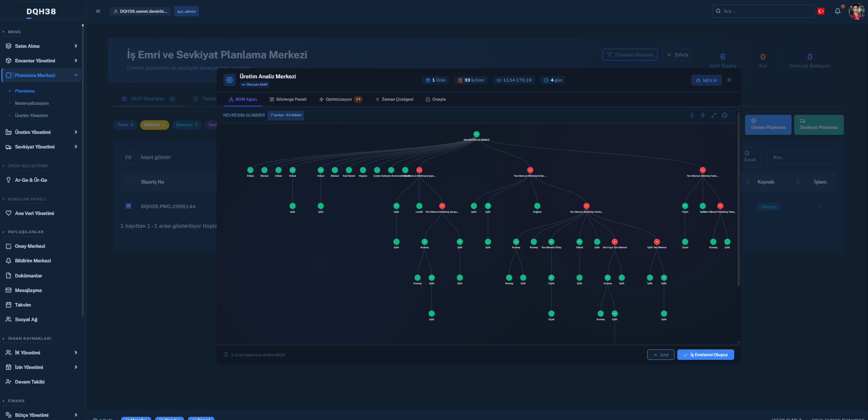The height and width of the screenshot is (420, 868).
Task: Switch to Gösterge Paneli tab
Action: point(288,99)
